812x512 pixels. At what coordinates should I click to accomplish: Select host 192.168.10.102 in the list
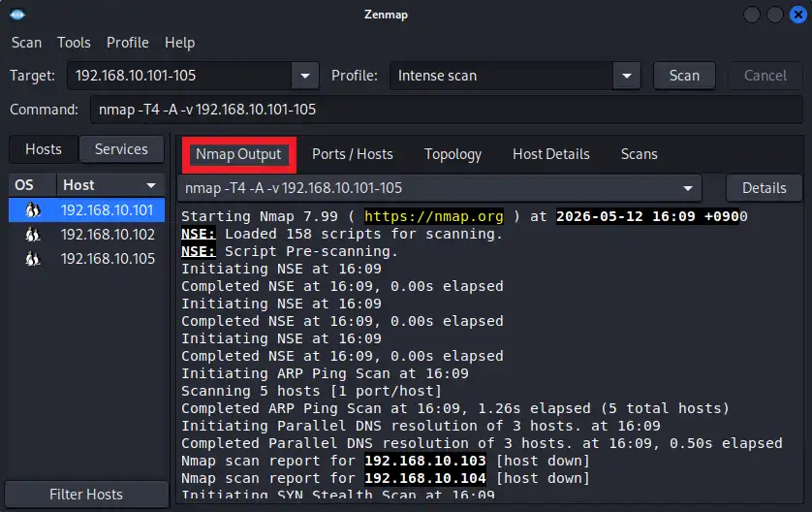(86, 235)
